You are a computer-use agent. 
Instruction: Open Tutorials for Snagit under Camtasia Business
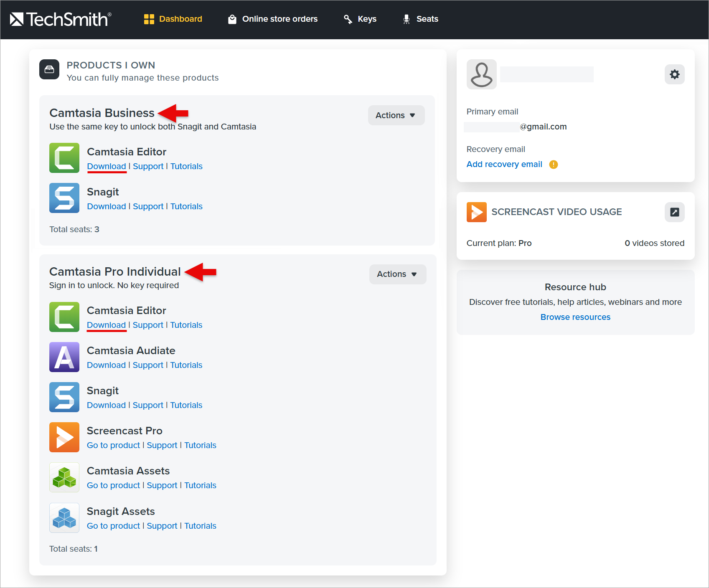[x=186, y=206]
